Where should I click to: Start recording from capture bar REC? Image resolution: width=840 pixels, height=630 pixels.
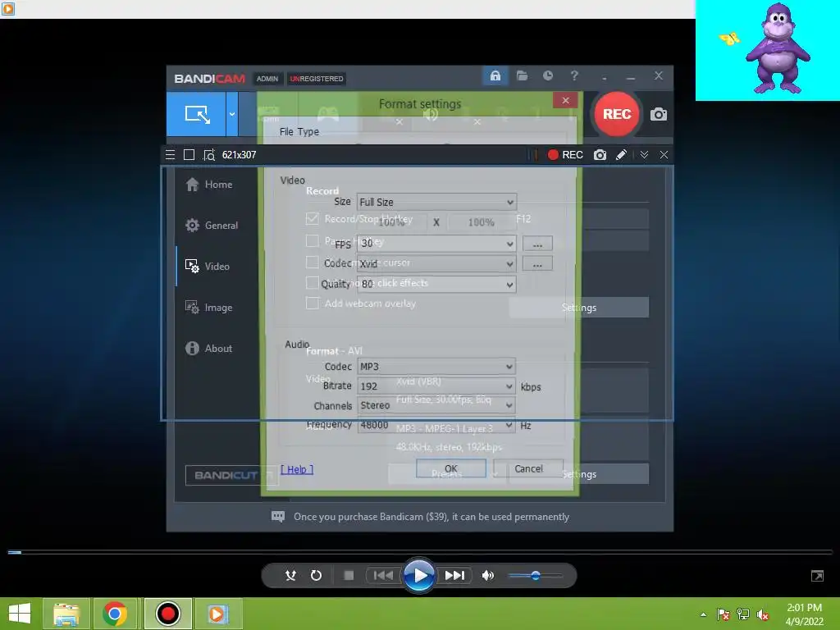(x=565, y=155)
